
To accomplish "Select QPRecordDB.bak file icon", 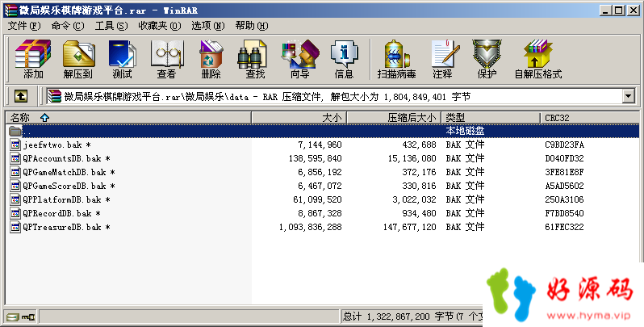I will 15,214.
